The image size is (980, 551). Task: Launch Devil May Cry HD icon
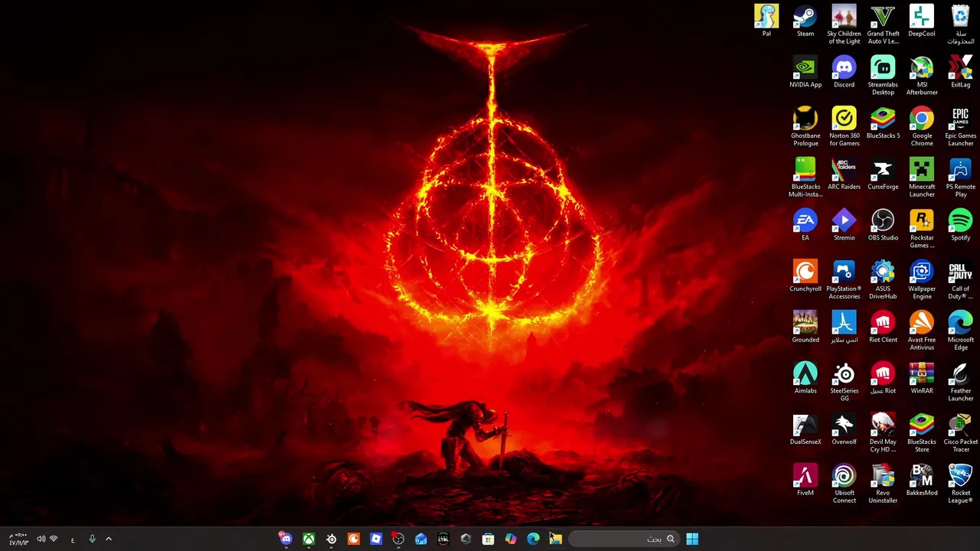[883, 433]
